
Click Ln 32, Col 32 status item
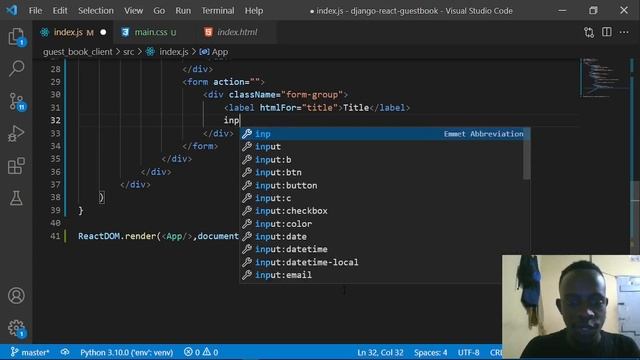(380, 352)
